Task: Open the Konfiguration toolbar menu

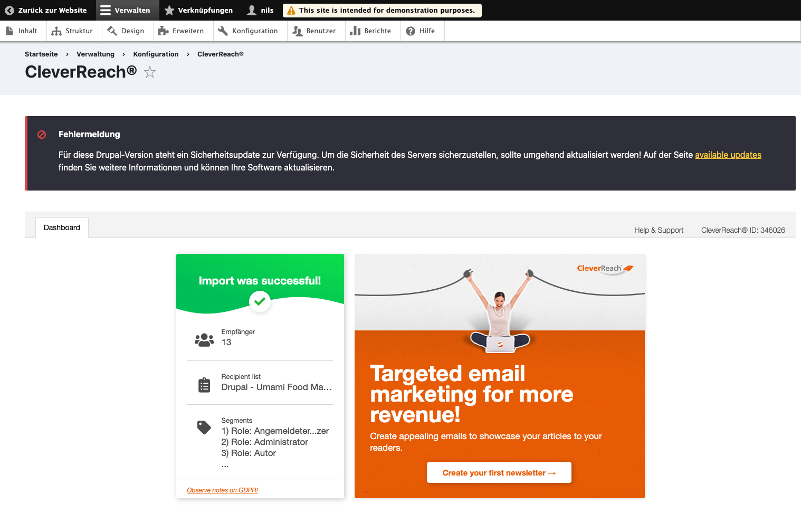Action: click(x=251, y=31)
